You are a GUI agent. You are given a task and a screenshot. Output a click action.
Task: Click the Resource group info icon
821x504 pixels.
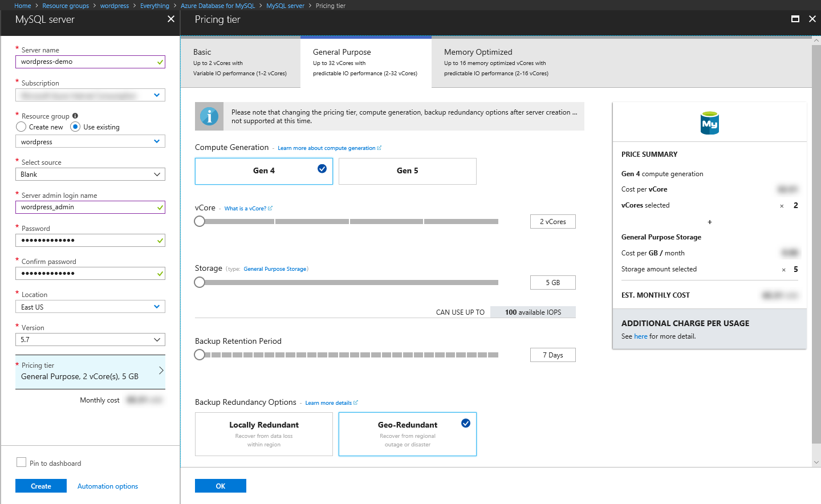tap(75, 116)
